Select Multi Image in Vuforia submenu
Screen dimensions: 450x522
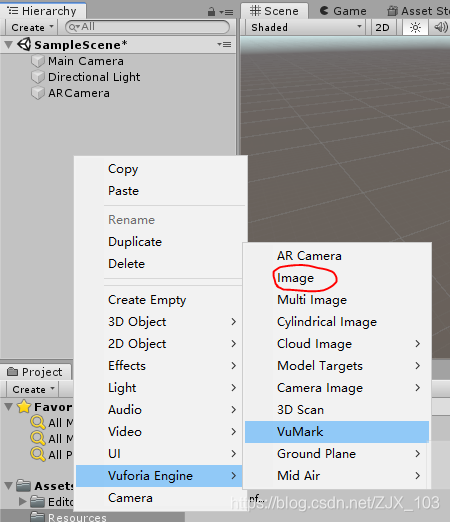337,300
